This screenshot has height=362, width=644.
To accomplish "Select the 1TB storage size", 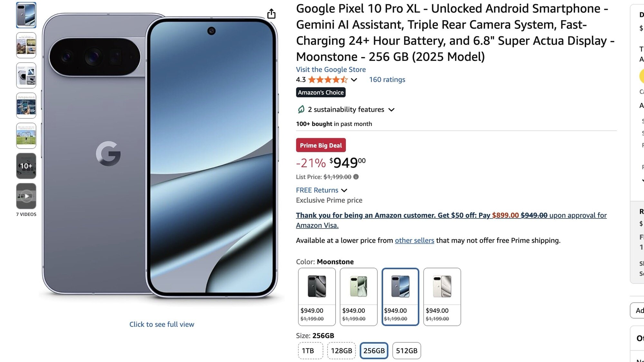I will 310,350.
